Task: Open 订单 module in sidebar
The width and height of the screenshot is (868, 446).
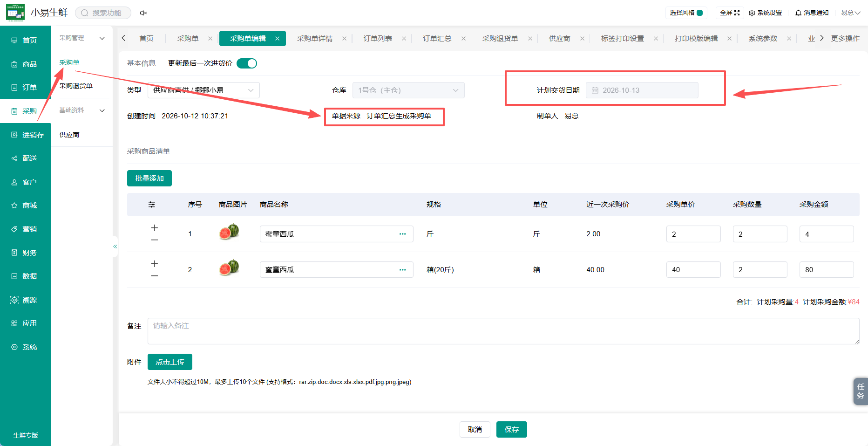Action: coord(26,88)
